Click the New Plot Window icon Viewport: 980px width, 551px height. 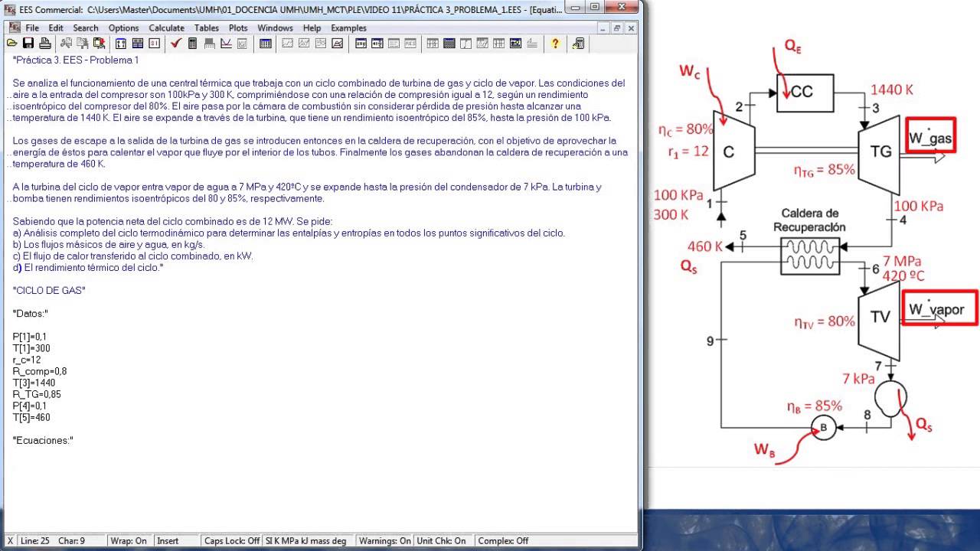(287, 44)
